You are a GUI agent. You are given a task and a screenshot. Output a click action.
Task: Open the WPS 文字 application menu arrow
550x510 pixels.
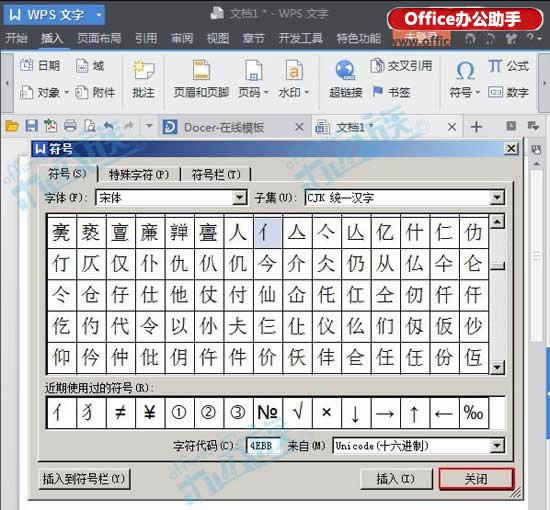pos(99,15)
